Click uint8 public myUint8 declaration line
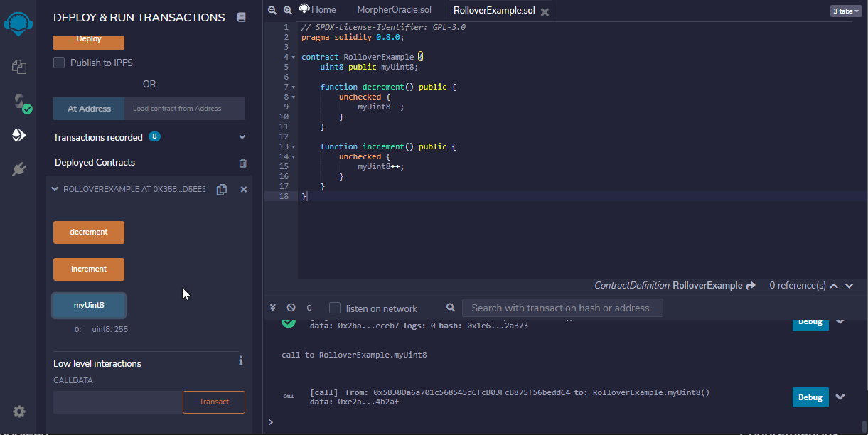This screenshot has height=435, width=868. (x=370, y=67)
